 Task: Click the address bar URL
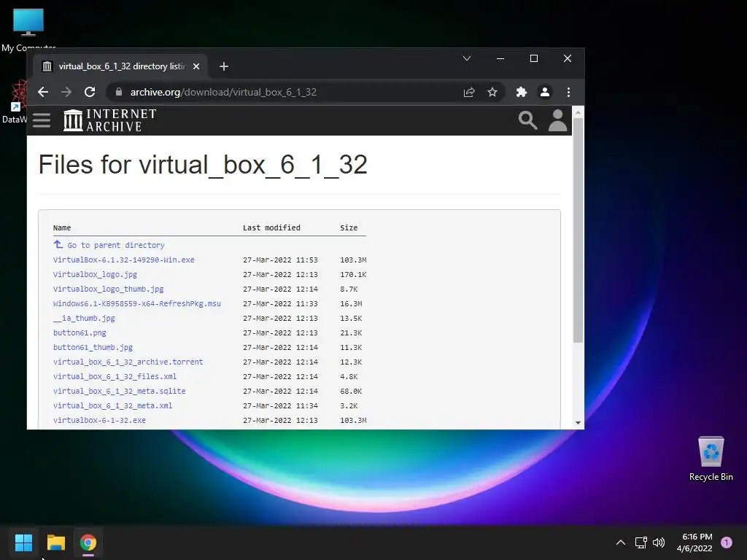223,92
